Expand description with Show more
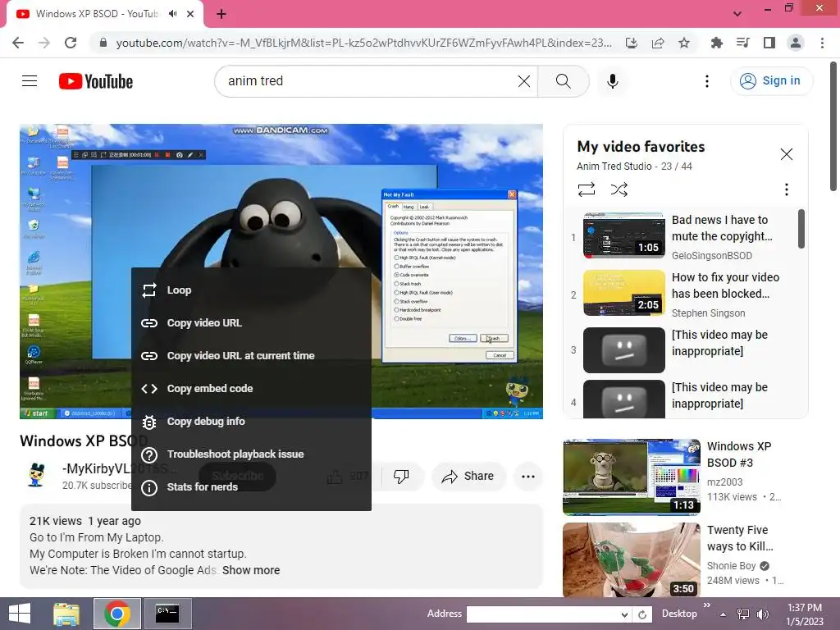The image size is (840, 630). (x=251, y=571)
